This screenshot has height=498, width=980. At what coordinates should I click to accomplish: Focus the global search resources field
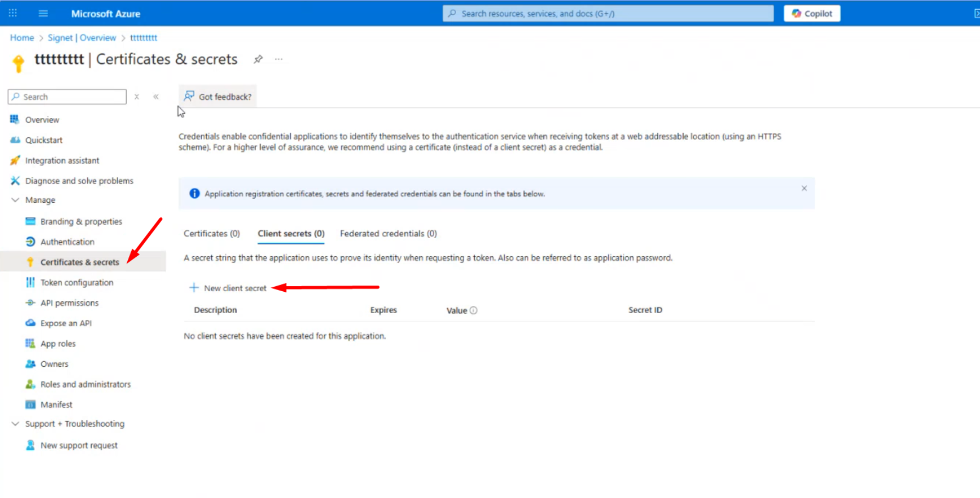coord(608,13)
